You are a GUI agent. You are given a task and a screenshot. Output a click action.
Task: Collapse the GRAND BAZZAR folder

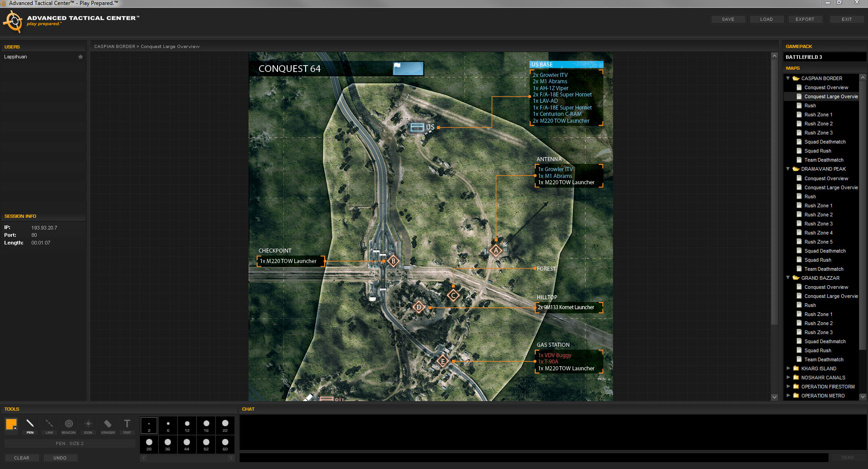788,278
